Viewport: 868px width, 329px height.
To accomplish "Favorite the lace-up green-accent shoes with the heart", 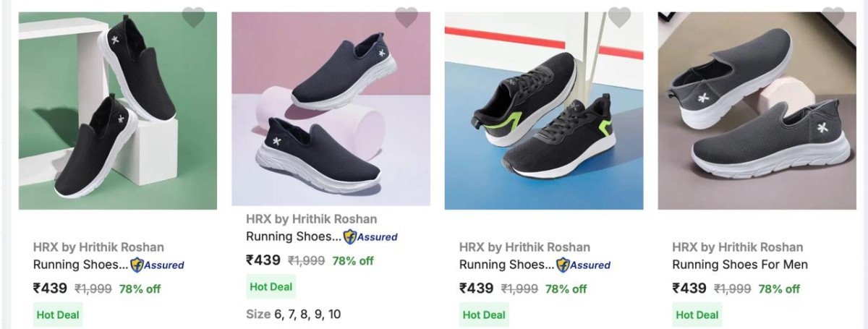I will pyautogui.click(x=619, y=17).
